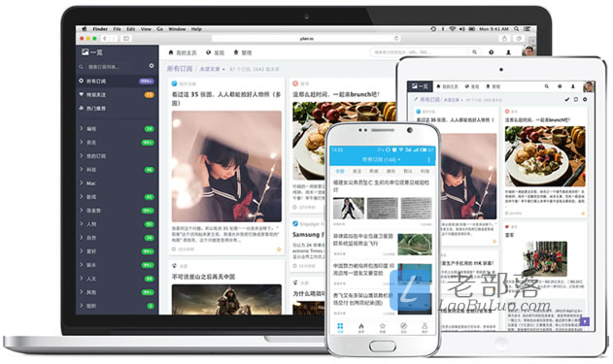Open the Finder menu on the laptop
The width and height of the screenshot is (613, 364).
click(x=100, y=29)
